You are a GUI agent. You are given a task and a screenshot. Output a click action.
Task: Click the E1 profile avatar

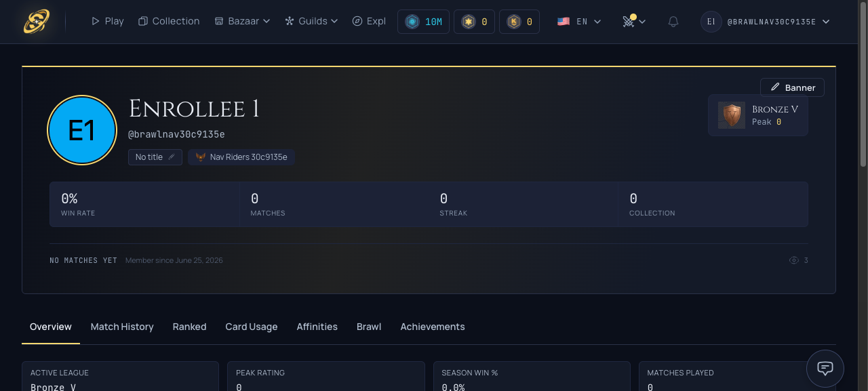point(82,130)
